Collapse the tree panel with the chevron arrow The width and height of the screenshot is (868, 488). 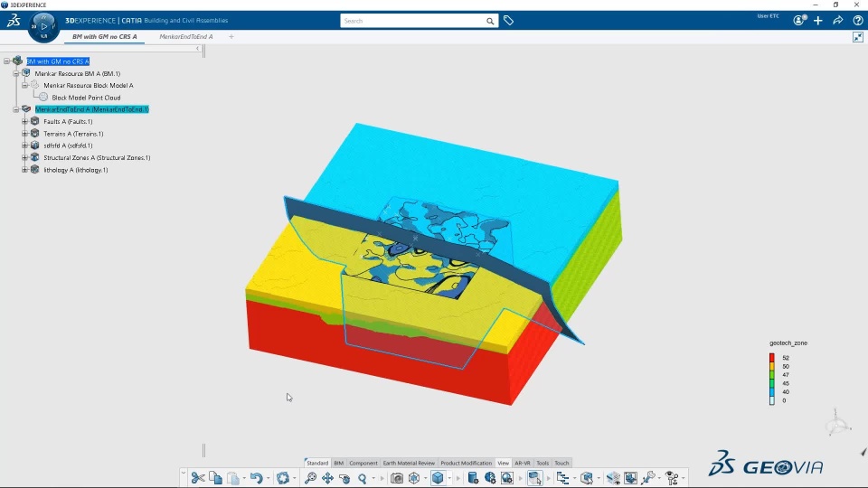pos(198,49)
